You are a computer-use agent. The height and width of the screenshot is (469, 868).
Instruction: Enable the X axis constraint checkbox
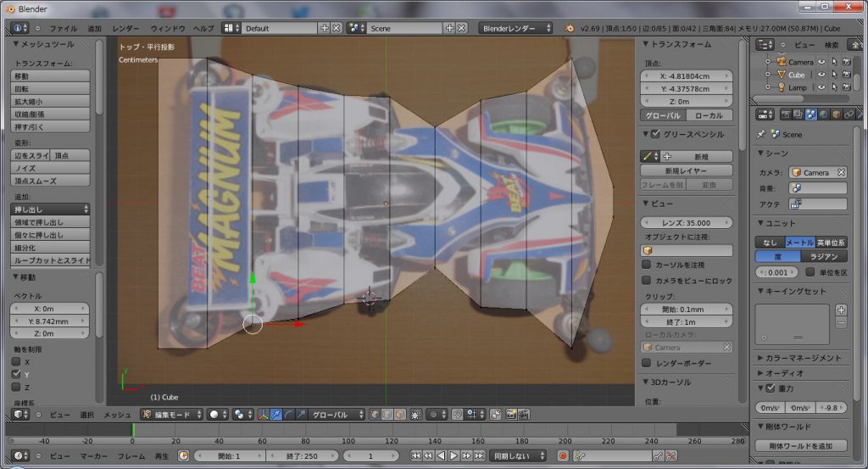(16, 361)
